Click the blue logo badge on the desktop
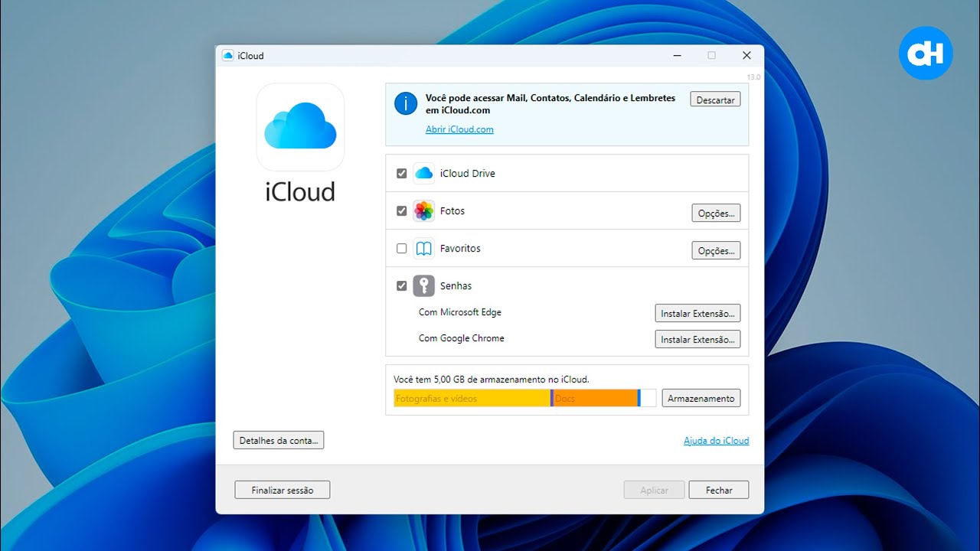 pos(926,54)
